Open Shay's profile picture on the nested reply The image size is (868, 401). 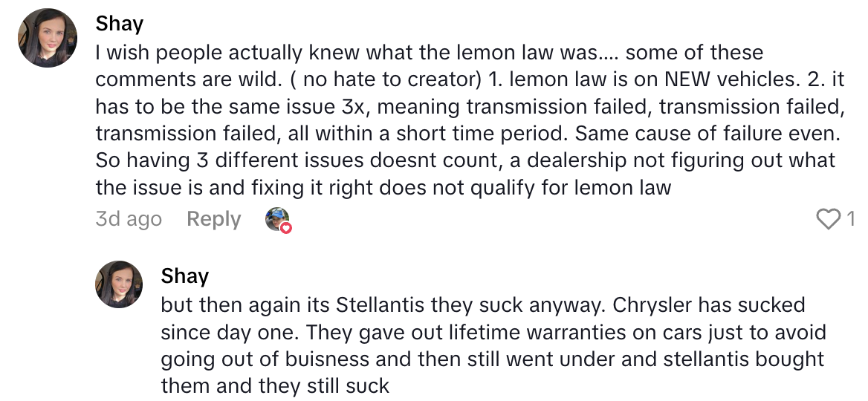119,284
